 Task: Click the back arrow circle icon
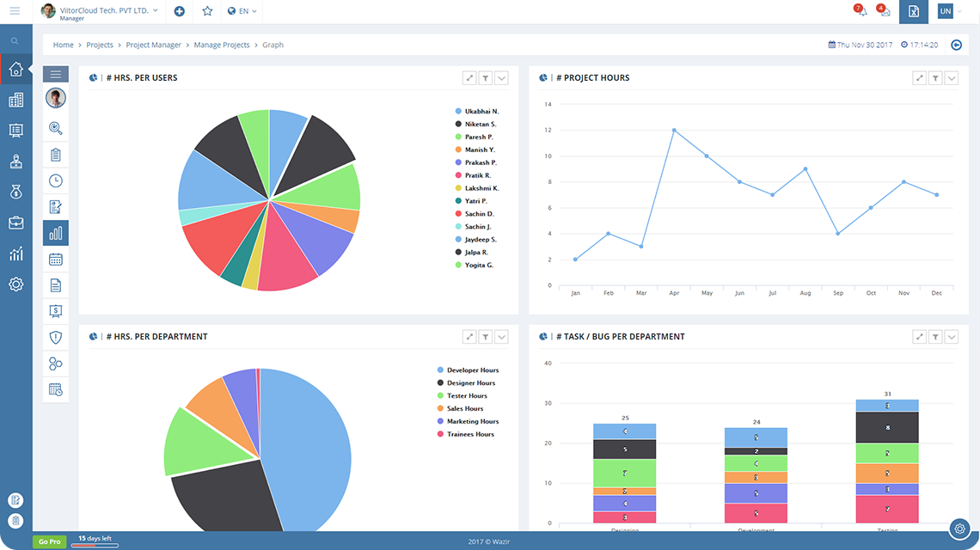point(956,45)
